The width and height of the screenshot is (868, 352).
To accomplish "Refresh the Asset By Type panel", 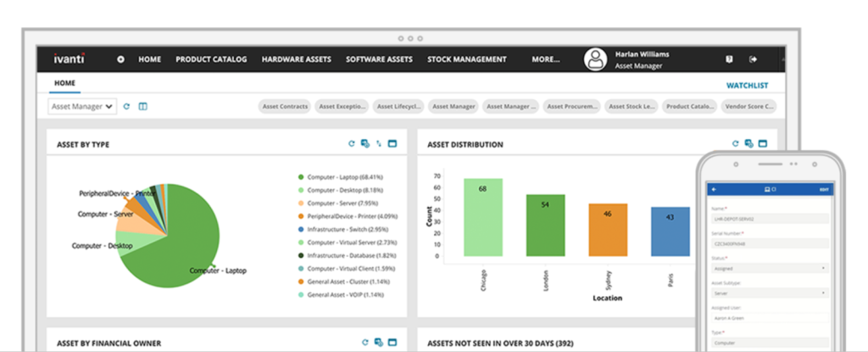I will (x=351, y=143).
